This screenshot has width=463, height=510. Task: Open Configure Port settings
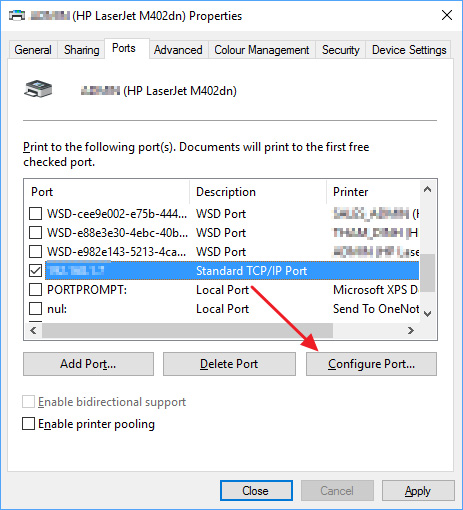pos(371,364)
